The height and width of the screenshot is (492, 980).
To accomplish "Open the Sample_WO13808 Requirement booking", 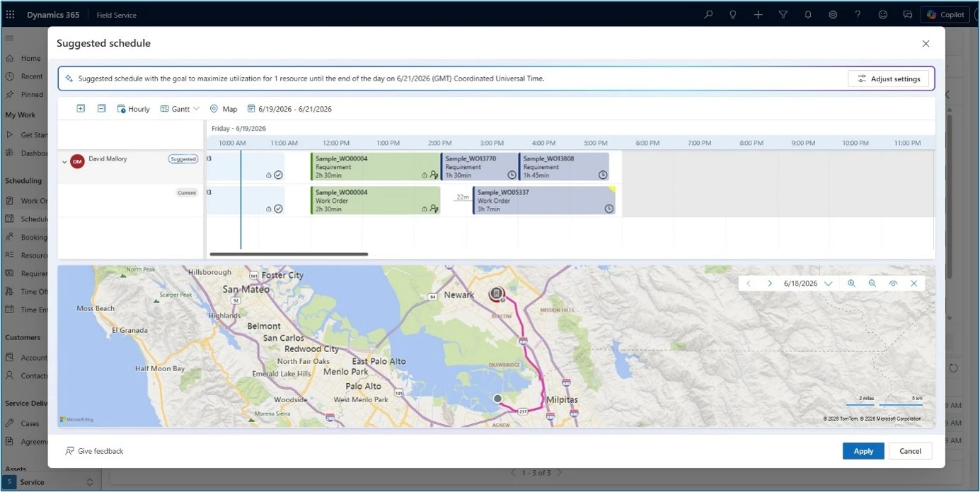I will click(x=564, y=167).
